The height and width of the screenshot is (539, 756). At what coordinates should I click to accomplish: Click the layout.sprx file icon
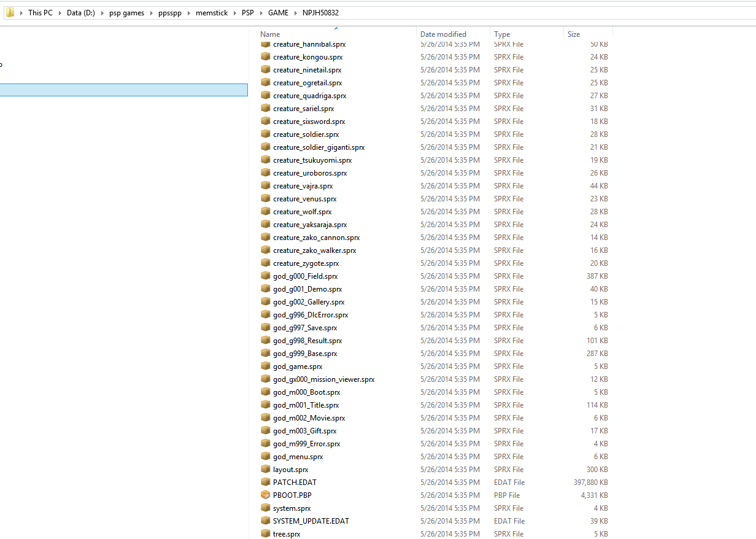[x=265, y=469]
